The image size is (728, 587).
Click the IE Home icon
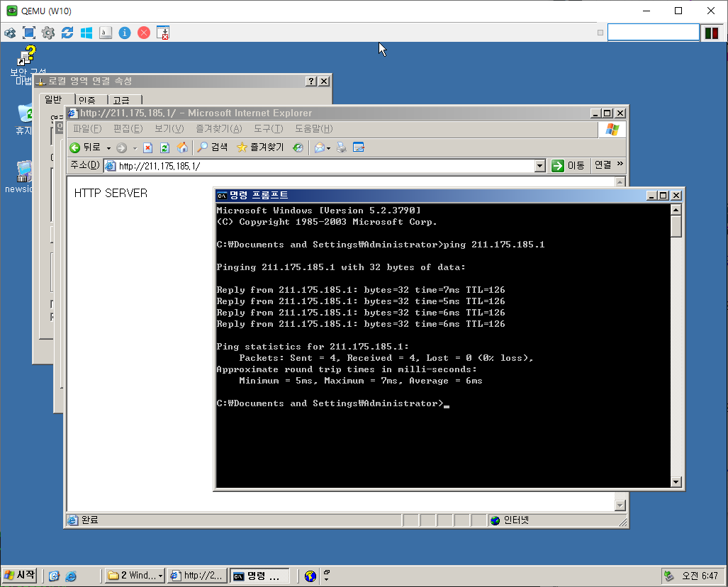[182, 147]
